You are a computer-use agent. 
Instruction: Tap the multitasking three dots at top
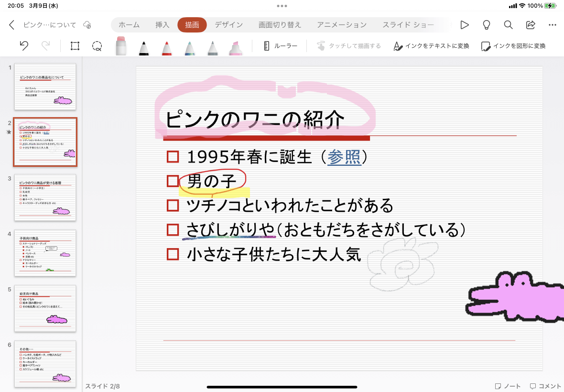282,6
